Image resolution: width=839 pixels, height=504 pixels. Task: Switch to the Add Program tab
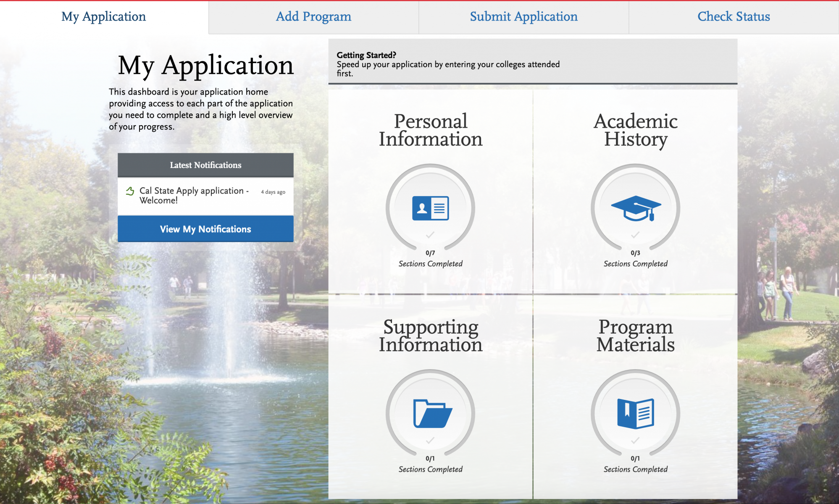pos(313,16)
